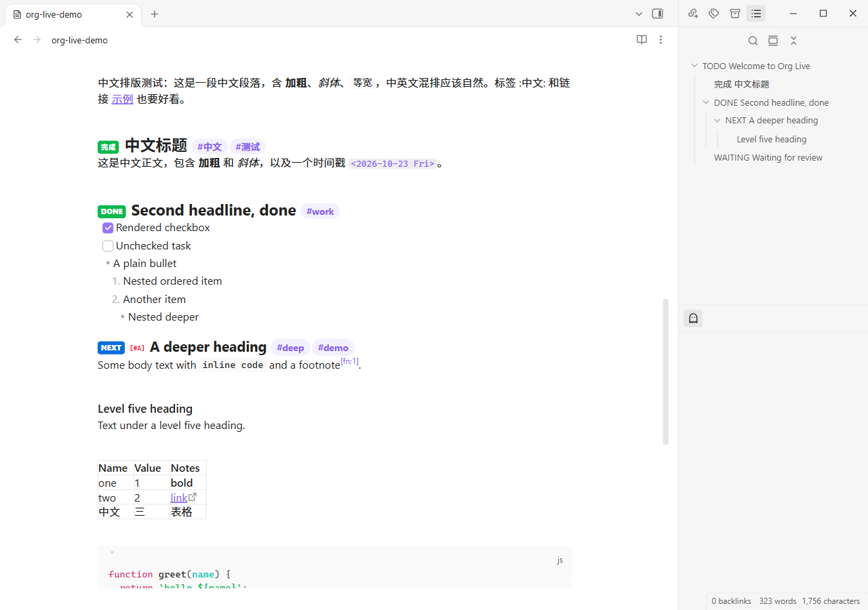Click the outline search magnifier icon

coord(753,41)
